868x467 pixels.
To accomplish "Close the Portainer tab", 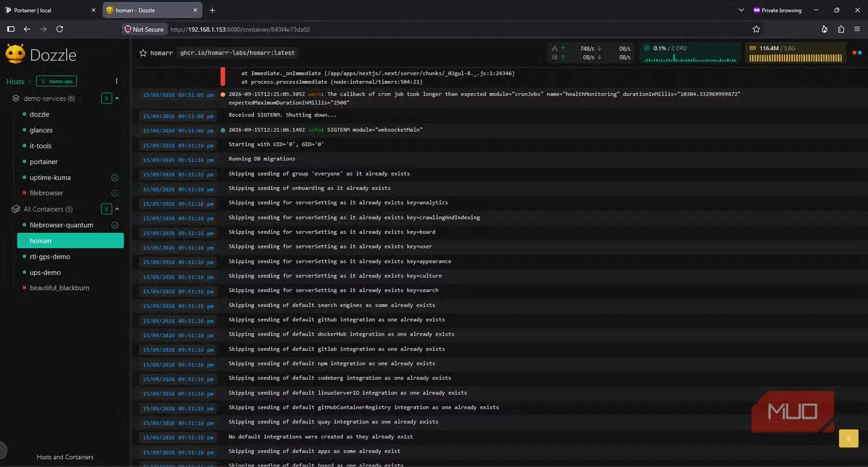I will tap(93, 10).
